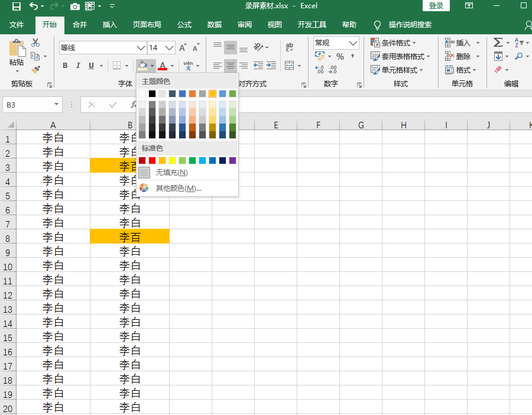Pick the yellow standard color swatch
The height and width of the screenshot is (415, 532).
[x=172, y=161]
